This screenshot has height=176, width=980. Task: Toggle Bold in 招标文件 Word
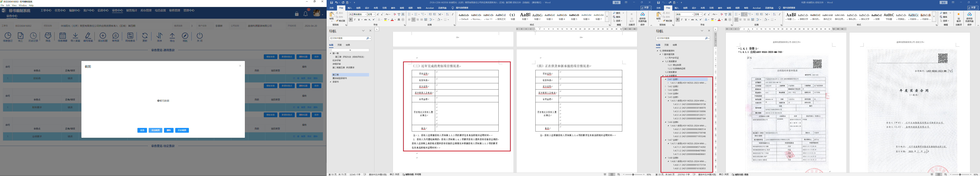[350, 20]
